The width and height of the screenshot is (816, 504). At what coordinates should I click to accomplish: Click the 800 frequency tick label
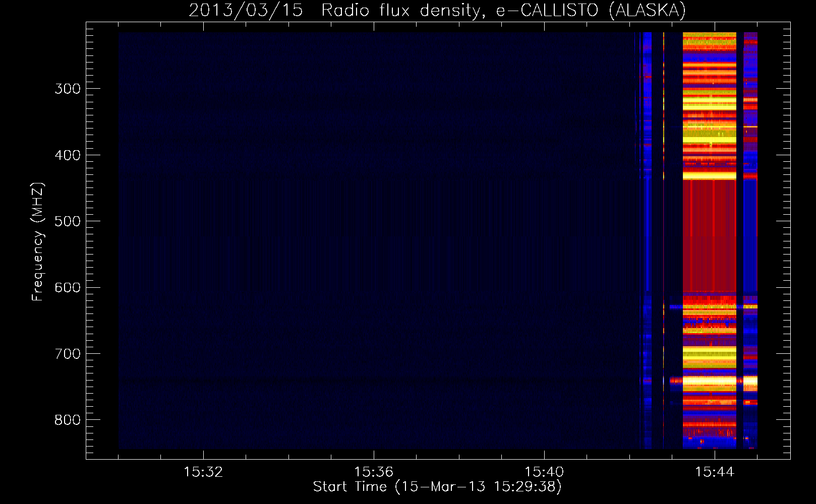pos(68,420)
